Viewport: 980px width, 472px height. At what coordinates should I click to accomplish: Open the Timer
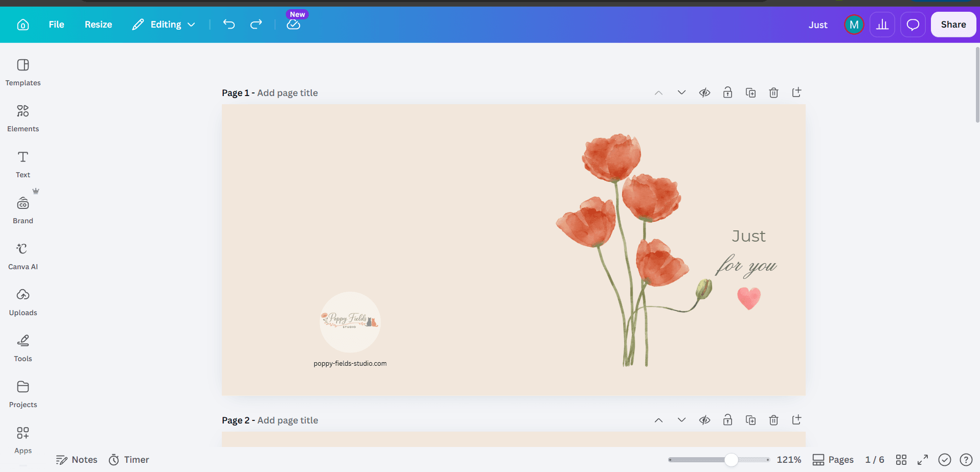pyautogui.click(x=129, y=460)
